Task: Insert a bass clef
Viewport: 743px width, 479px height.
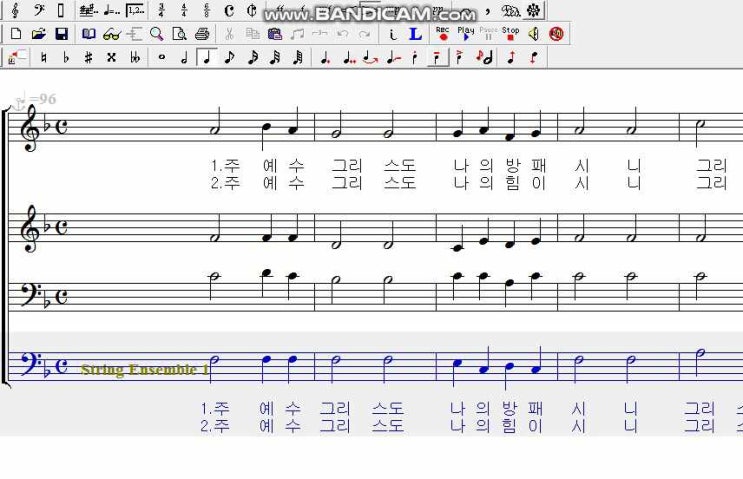Action: [38, 11]
